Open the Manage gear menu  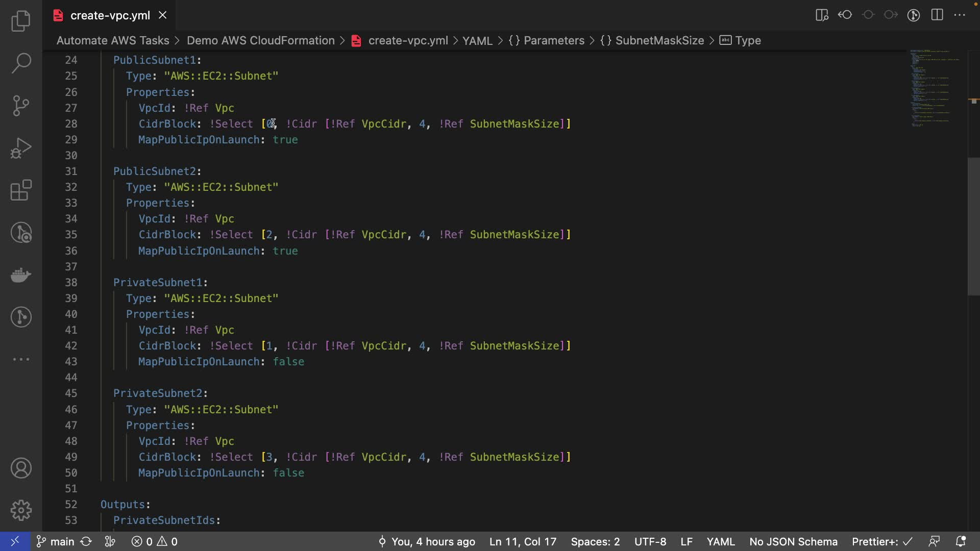pos(21,510)
